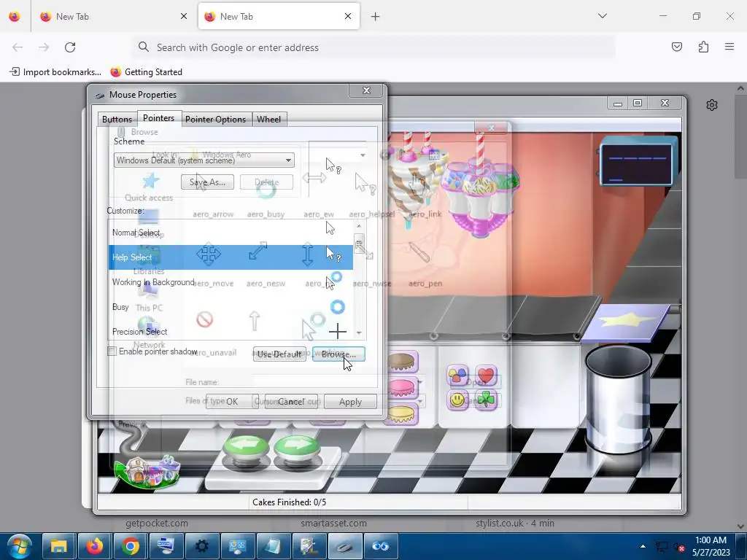The height and width of the screenshot is (560, 747).
Task: Switch to the Wheel tab
Action: (268, 119)
